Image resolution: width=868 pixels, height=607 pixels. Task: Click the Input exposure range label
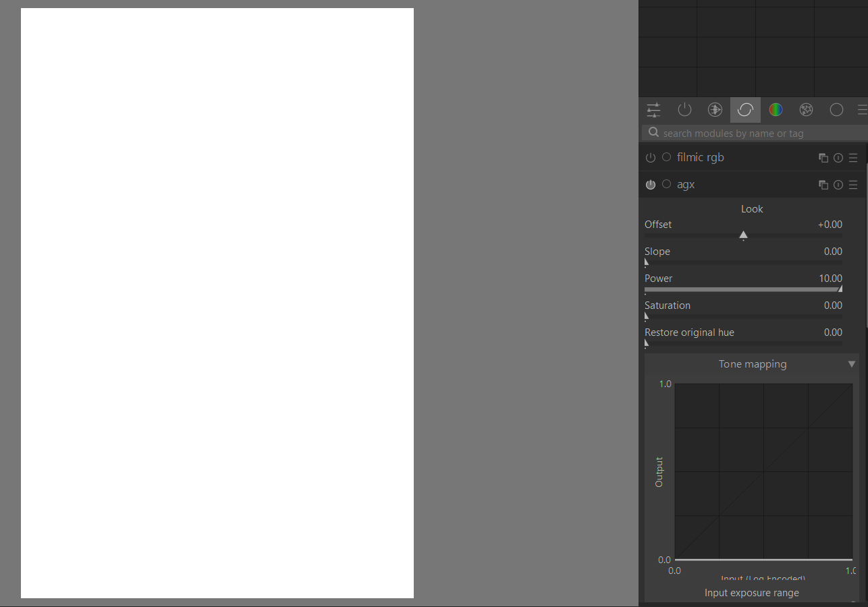pyautogui.click(x=752, y=593)
